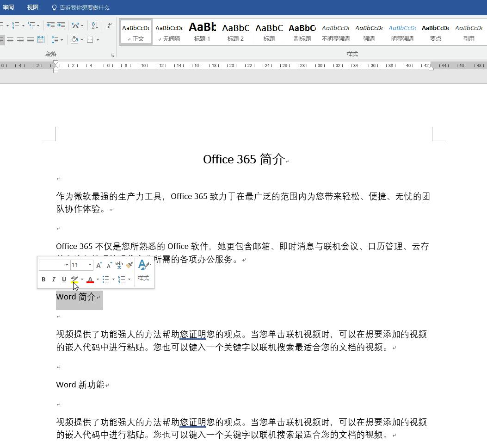Expand the font color dropdown arrow

pos(97,279)
